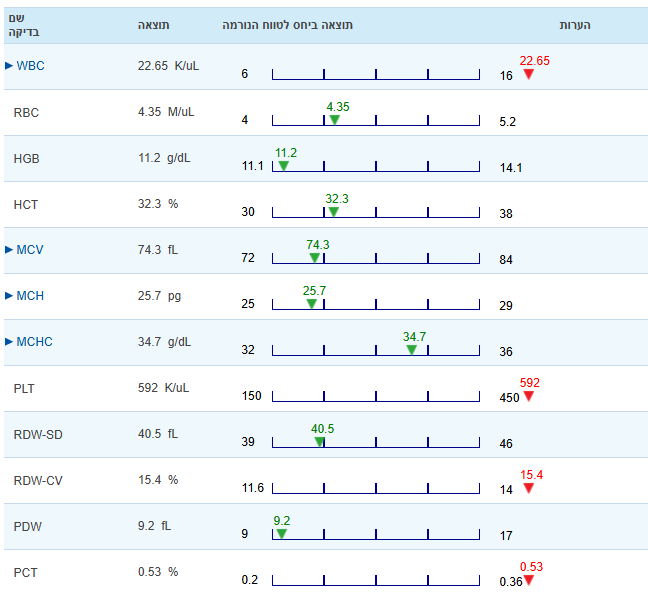The height and width of the screenshot is (595, 648).
Task: Expand the MCV row arrow
Action: click(9, 250)
